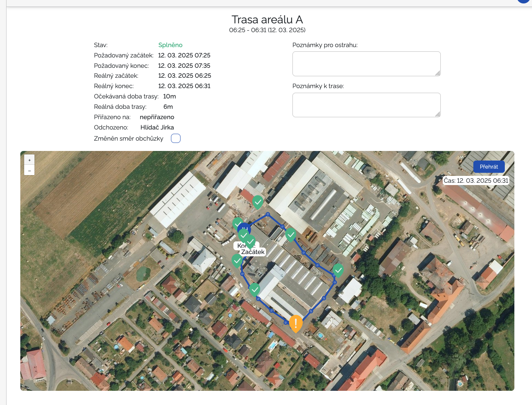
Task: Click into the Poznámky k trase field
Action: (366, 105)
